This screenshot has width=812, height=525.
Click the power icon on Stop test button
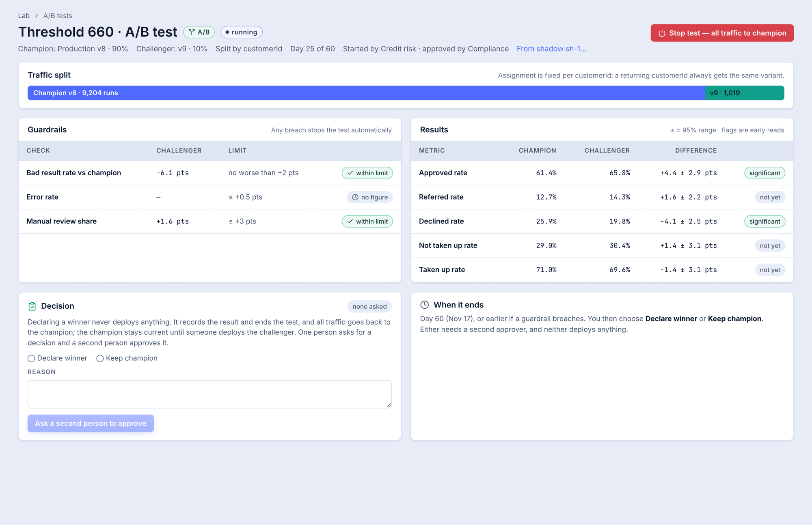[662, 33]
